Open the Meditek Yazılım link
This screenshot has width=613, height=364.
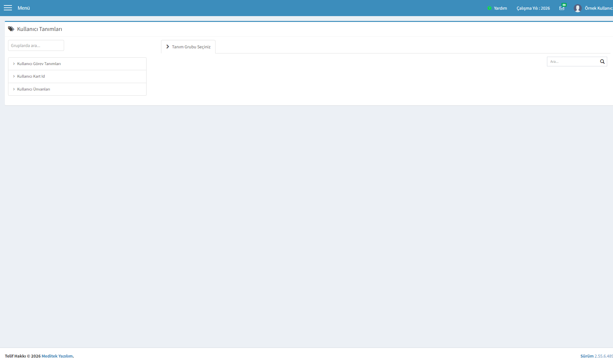[57, 356]
